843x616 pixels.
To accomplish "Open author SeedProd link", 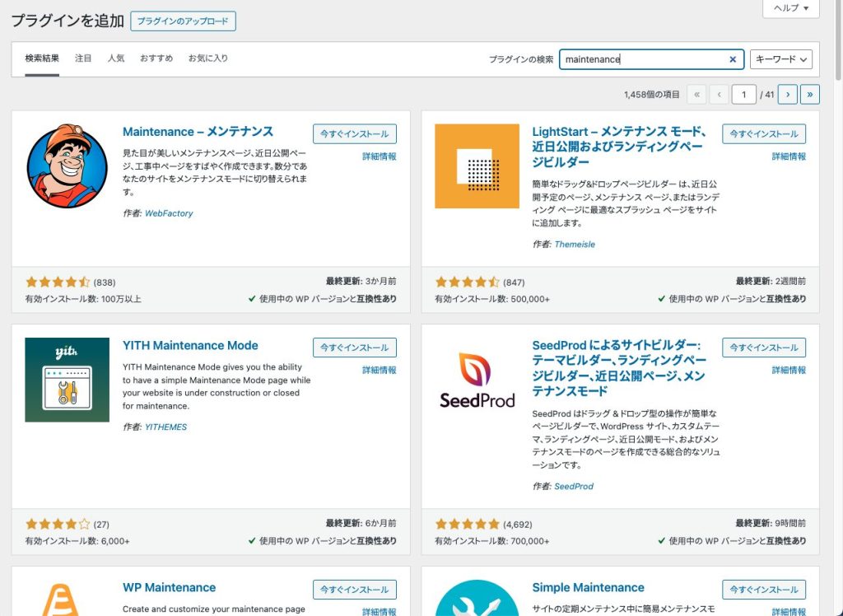I will coord(574,487).
